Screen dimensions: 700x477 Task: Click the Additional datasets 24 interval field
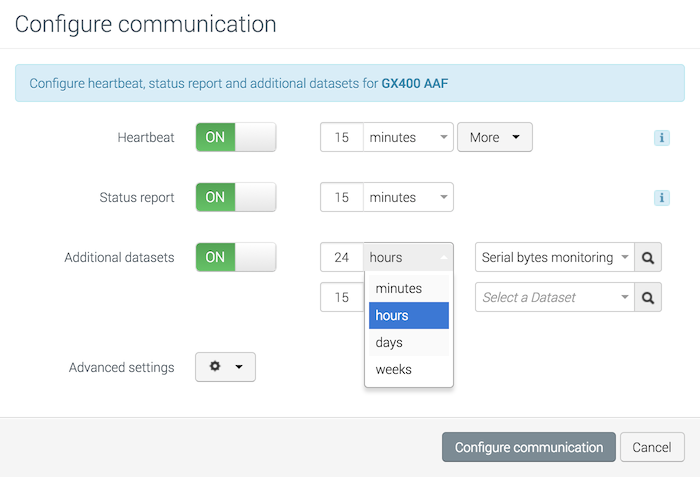[x=342, y=258]
